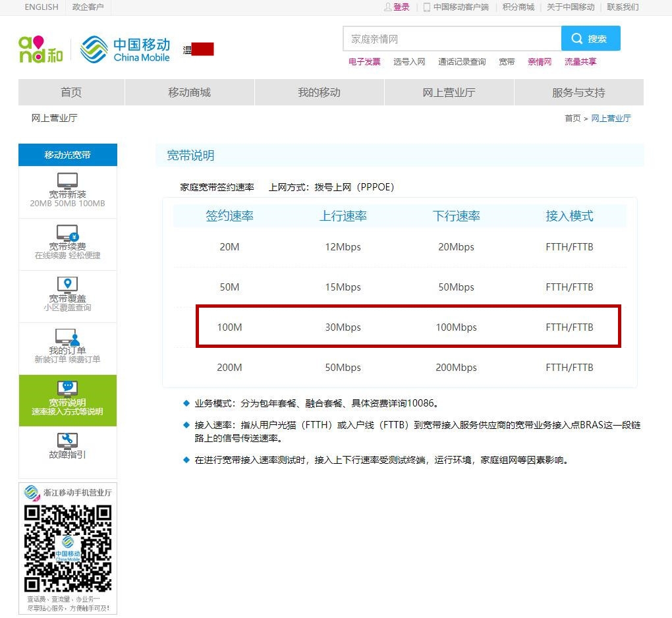Click the 'and和' brand logo
This screenshot has height=618, width=672.
[40, 49]
